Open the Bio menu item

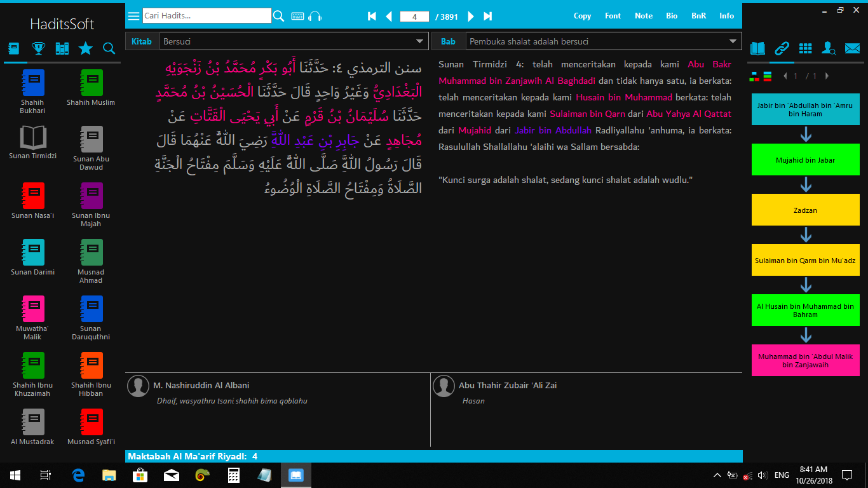(x=672, y=16)
